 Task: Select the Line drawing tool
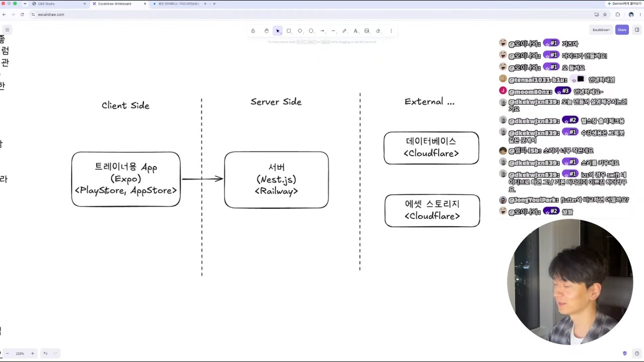pos(333,31)
